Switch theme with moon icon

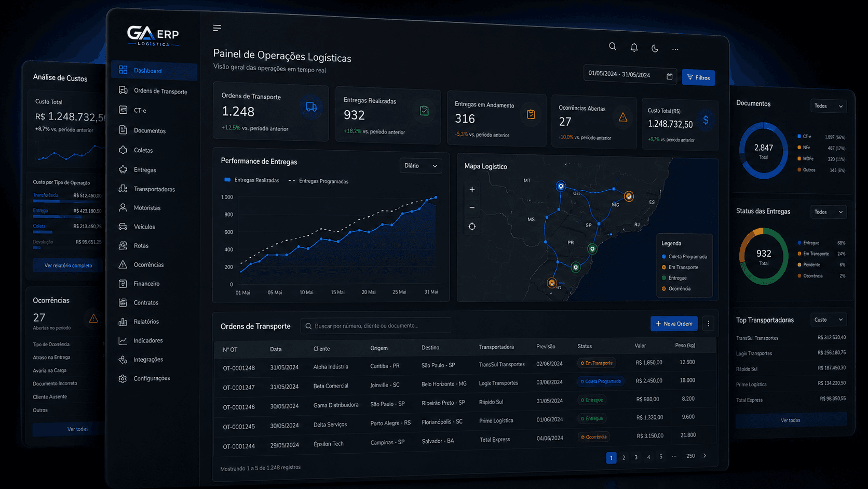coord(655,48)
